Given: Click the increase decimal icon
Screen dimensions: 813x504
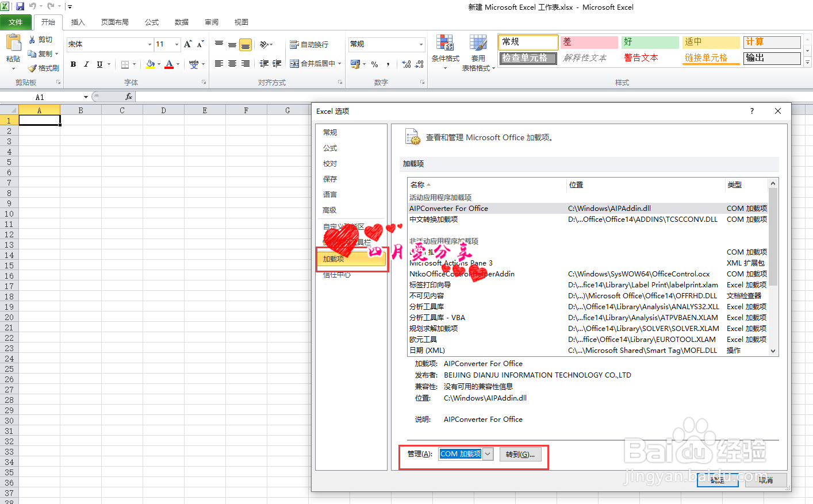Looking at the screenshot, I should 406,64.
